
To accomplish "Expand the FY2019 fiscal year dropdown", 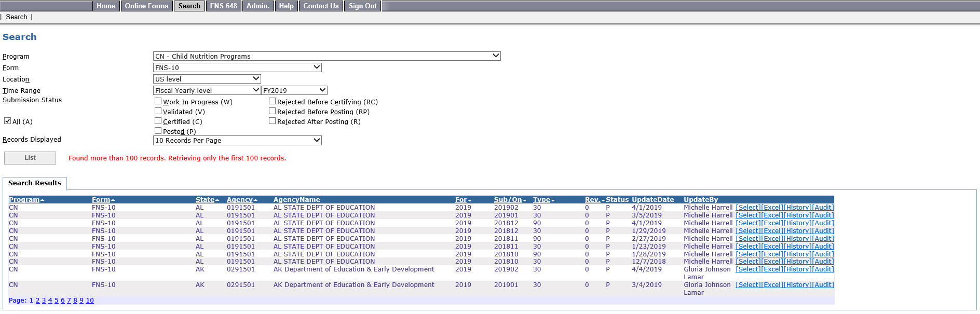I will click(294, 90).
